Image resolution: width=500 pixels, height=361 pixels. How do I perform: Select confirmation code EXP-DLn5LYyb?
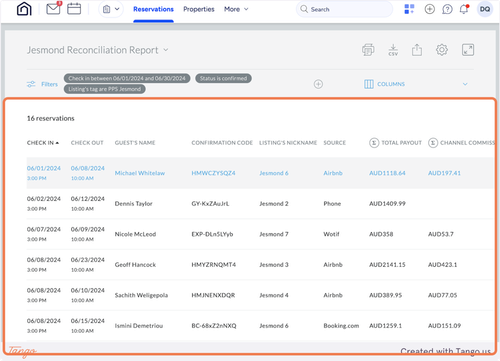pyautogui.click(x=212, y=234)
